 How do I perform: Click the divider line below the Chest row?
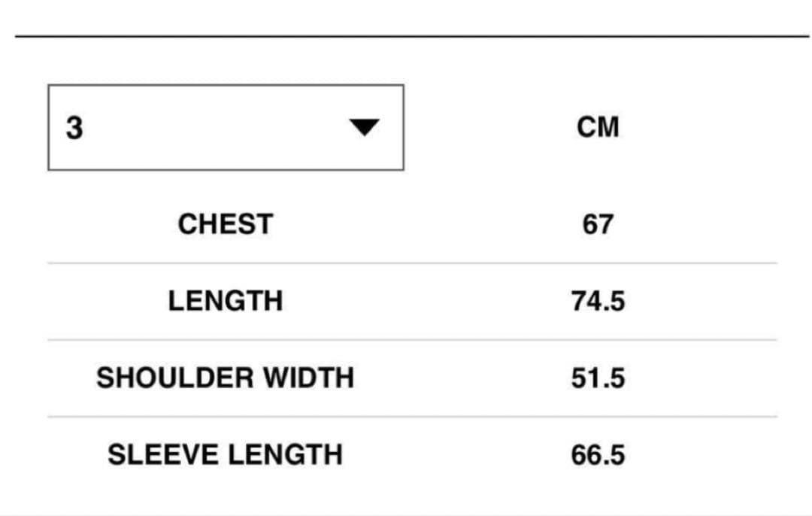tap(412, 263)
